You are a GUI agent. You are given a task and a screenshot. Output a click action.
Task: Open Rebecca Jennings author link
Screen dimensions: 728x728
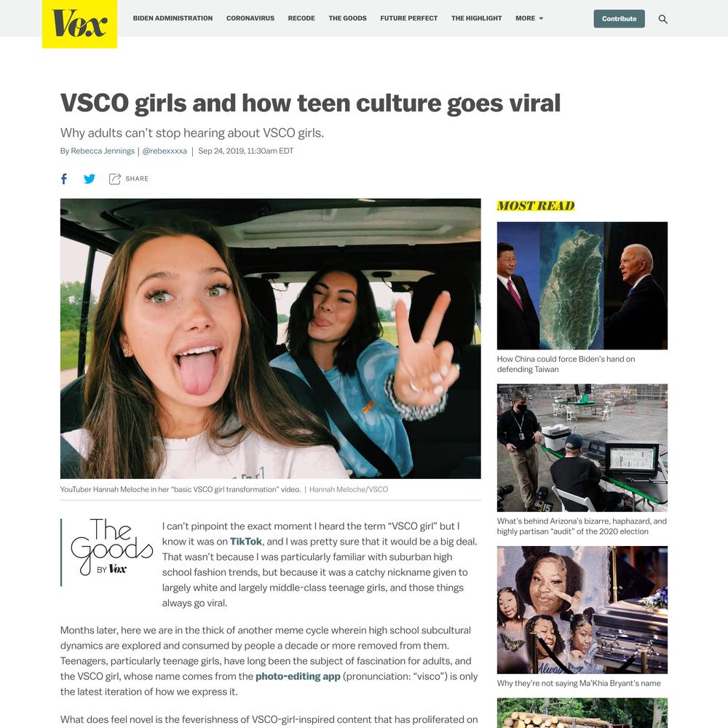[103, 151]
